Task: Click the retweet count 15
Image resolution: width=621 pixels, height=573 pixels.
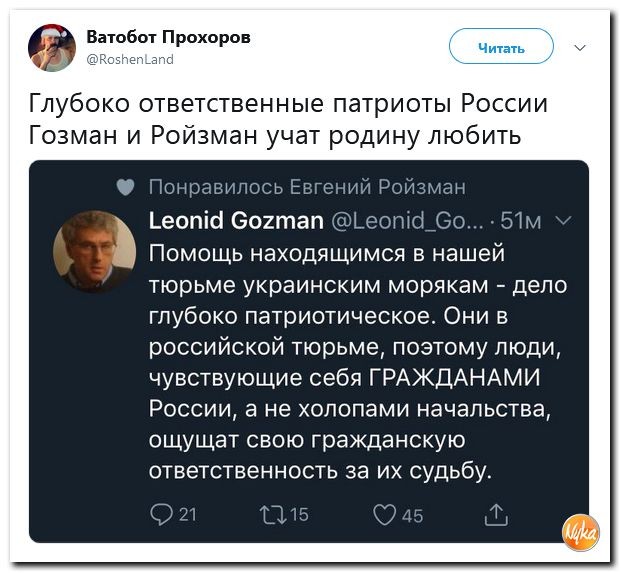Action: pyautogui.click(x=299, y=514)
